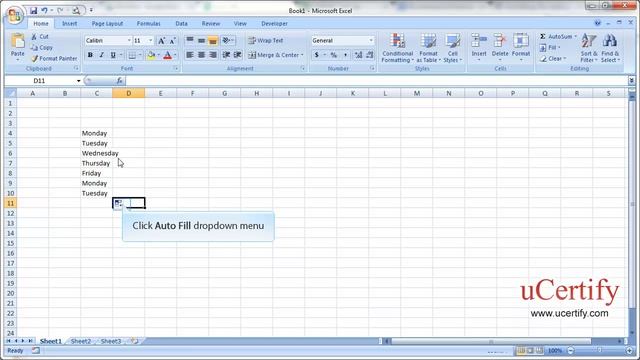Toggle Italic formatting
Image resolution: width=640 pixels, height=360 pixels.
(101, 55)
